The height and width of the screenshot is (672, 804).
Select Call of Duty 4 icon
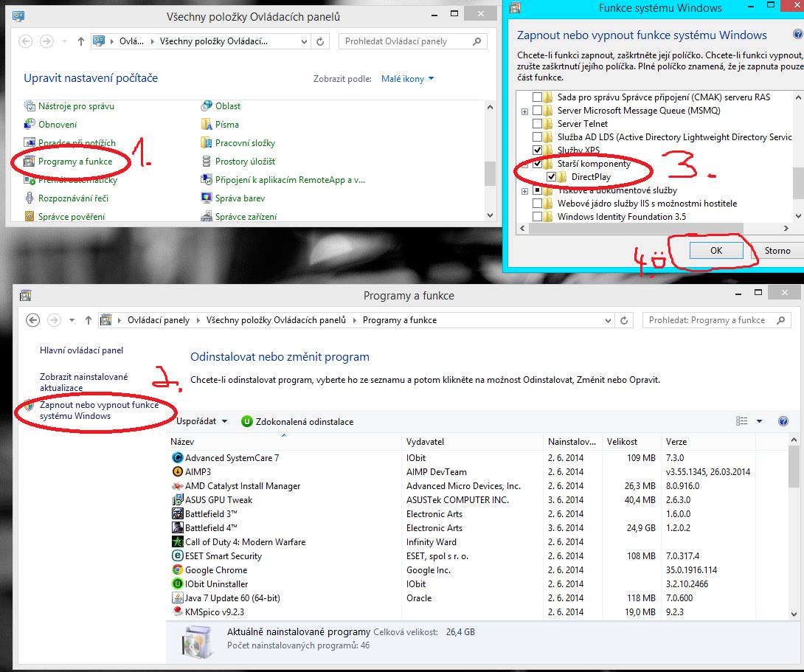pos(178,541)
